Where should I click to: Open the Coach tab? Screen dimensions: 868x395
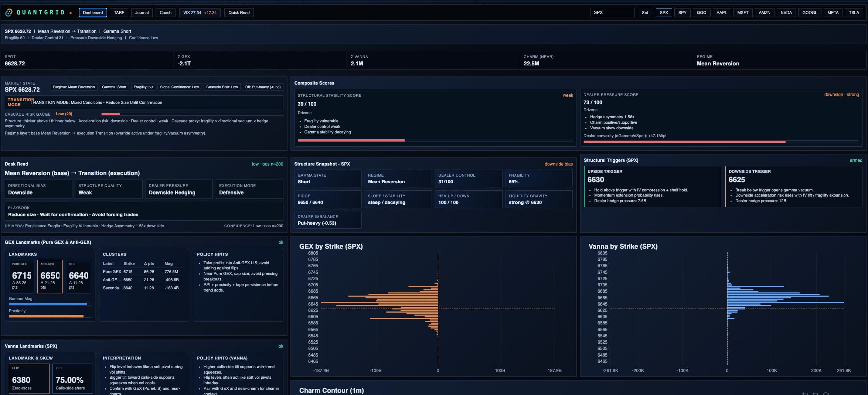pyautogui.click(x=166, y=13)
